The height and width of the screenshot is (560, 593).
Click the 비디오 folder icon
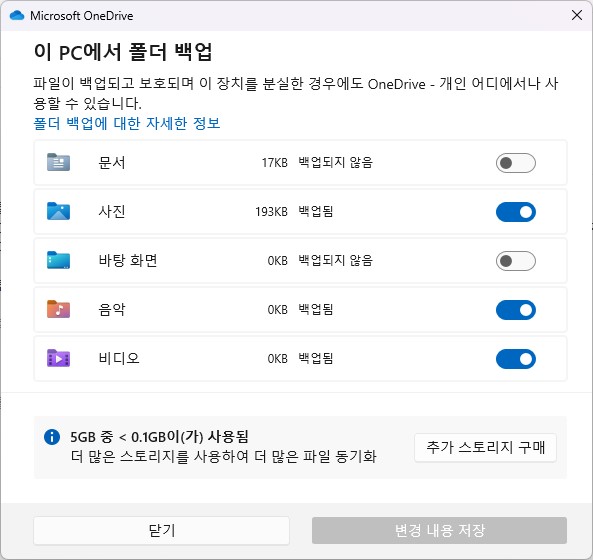pos(58,358)
